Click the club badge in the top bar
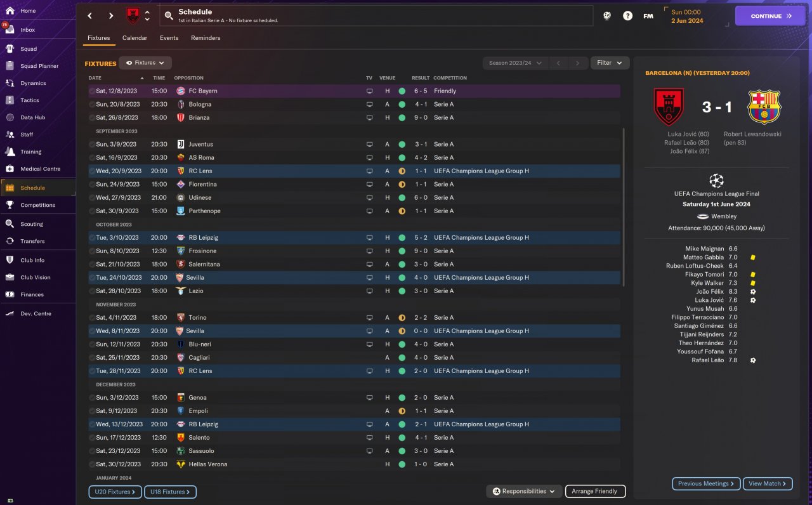 pos(133,16)
